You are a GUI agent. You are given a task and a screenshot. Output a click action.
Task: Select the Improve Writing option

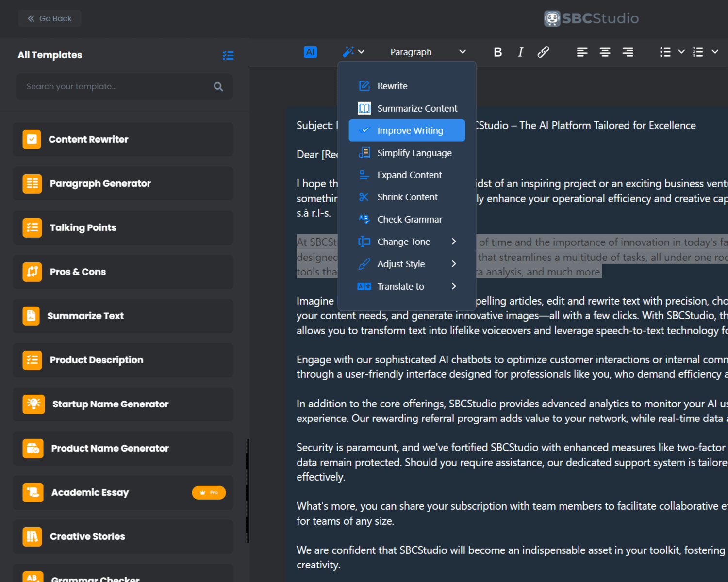(x=407, y=130)
